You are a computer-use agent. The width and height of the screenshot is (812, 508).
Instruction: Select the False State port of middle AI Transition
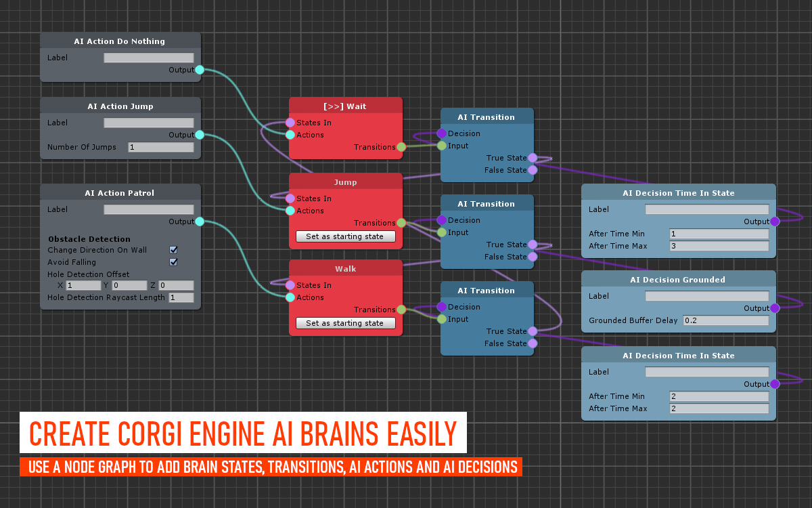point(533,257)
